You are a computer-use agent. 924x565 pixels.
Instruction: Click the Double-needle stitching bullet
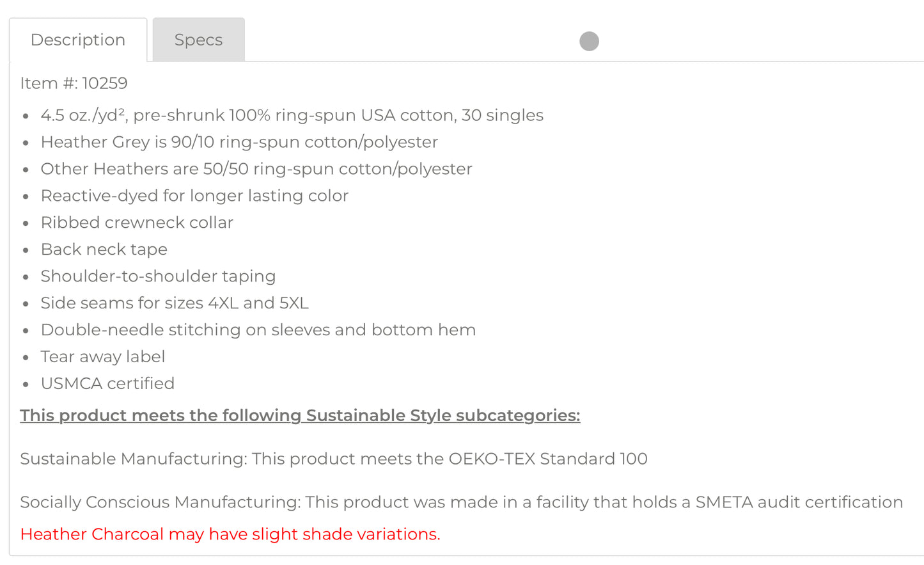[258, 330]
